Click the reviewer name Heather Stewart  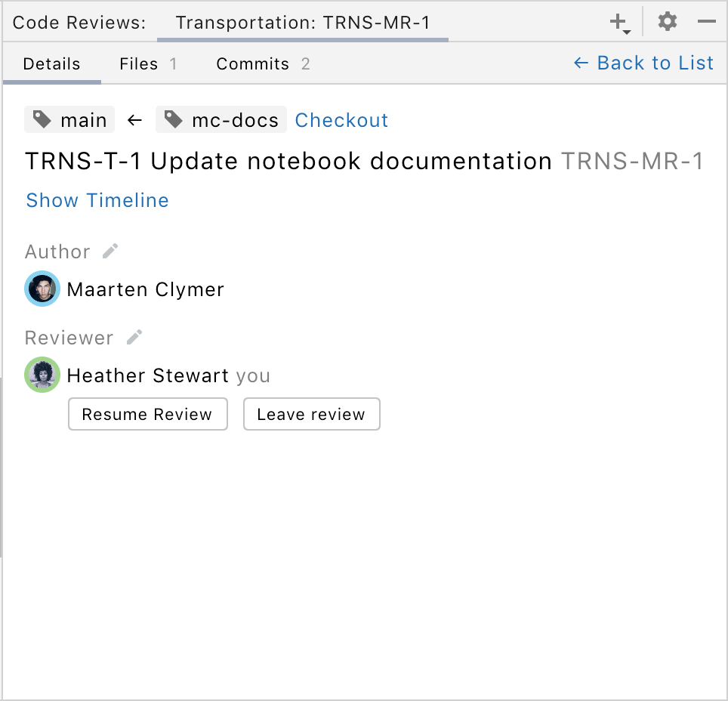[x=148, y=375]
